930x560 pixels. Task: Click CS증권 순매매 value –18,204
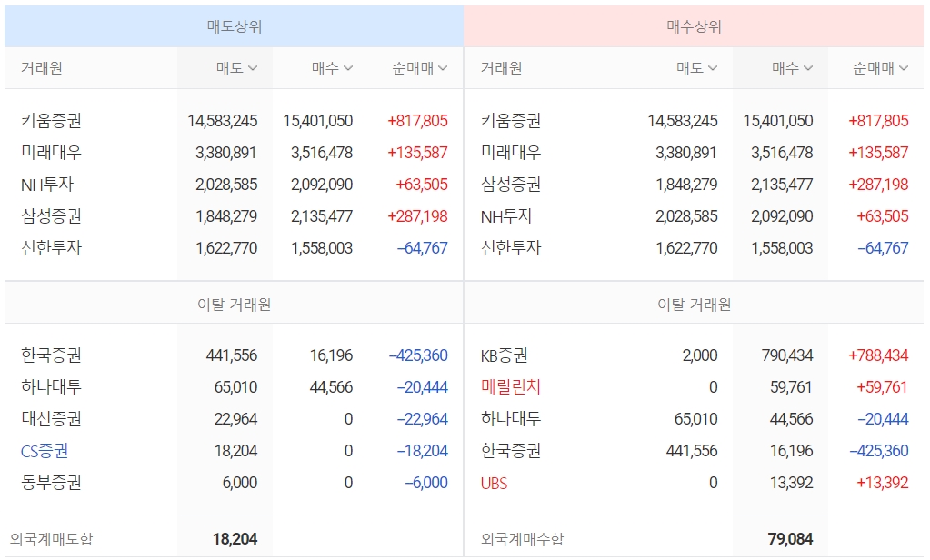(x=423, y=451)
